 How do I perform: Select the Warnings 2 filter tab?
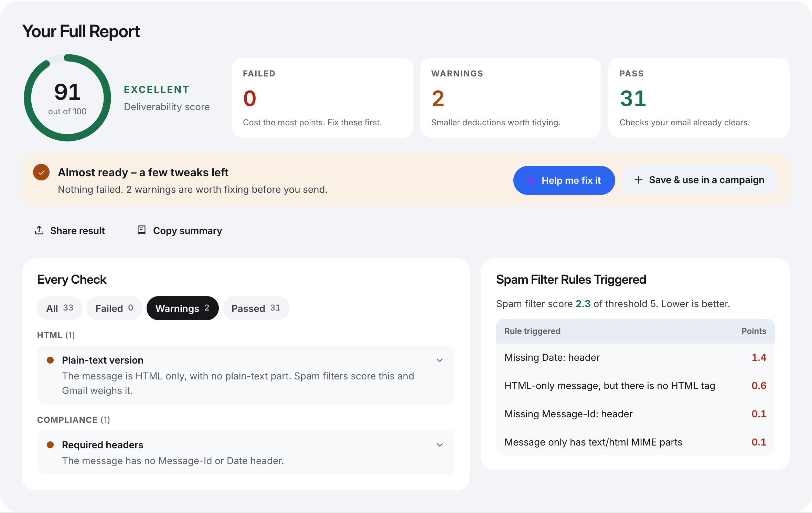[182, 308]
